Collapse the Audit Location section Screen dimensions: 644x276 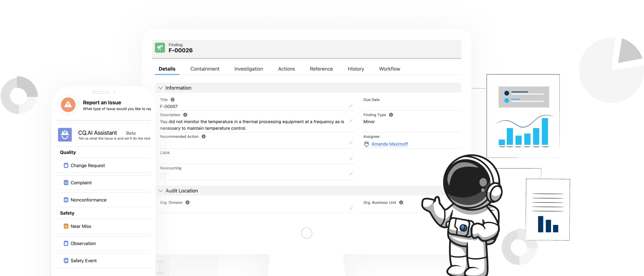pyautogui.click(x=160, y=191)
